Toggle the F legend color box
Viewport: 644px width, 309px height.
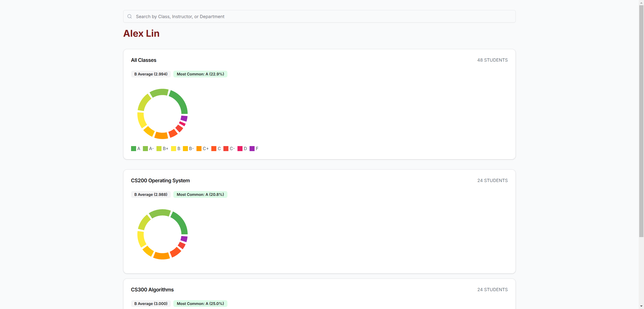[x=252, y=149]
